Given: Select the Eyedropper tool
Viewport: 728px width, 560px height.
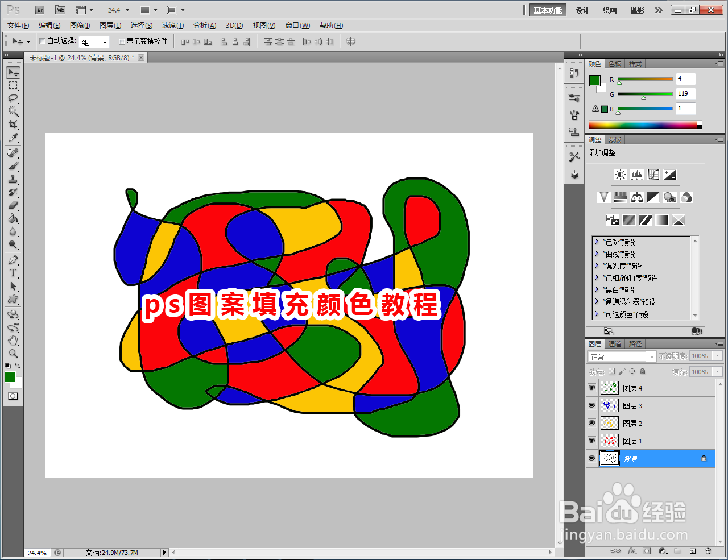Looking at the screenshot, I should click(x=13, y=138).
